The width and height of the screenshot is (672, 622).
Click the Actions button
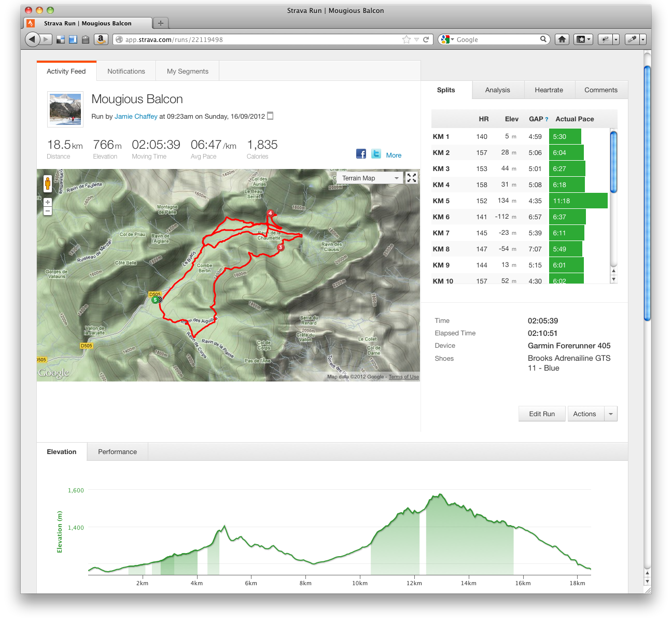tap(585, 414)
